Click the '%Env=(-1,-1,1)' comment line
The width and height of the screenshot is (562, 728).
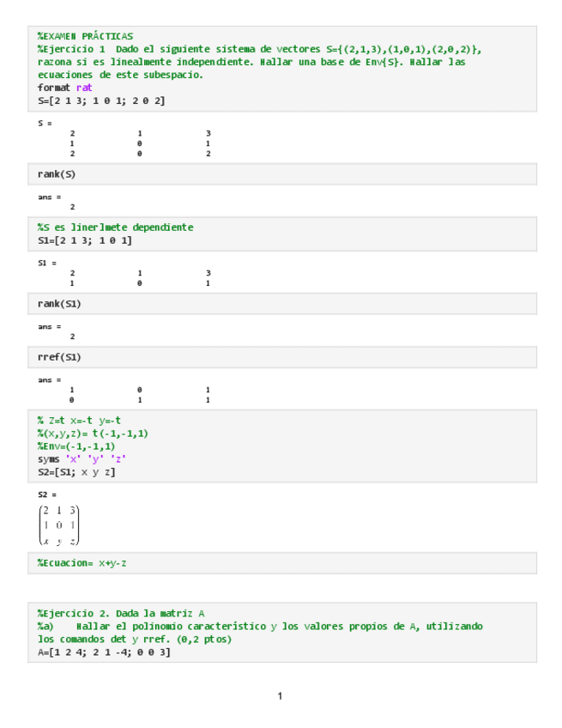(x=76, y=446)
